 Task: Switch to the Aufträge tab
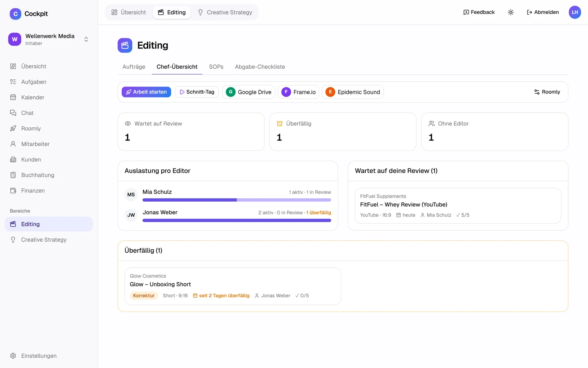(134, 67)
